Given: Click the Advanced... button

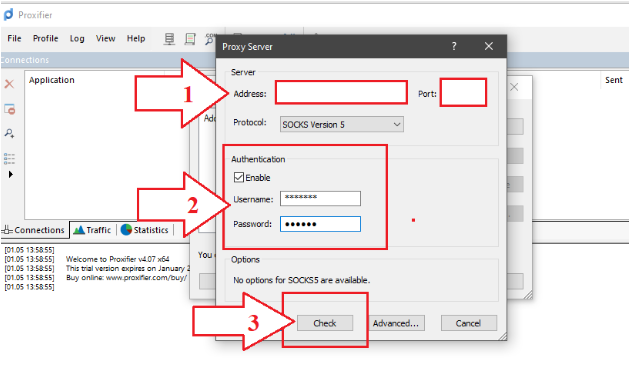Looking at the screenshot, I should (396, 323).
